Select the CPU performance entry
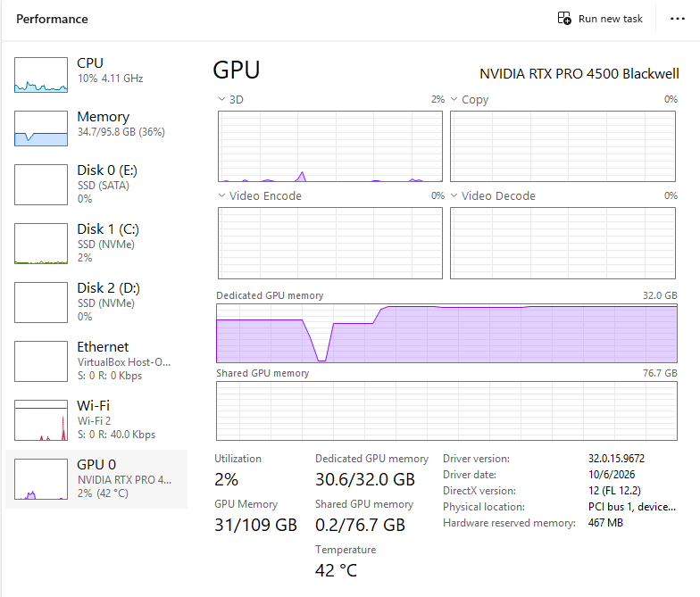Screen dimensions: 700x597 (96, 75)
